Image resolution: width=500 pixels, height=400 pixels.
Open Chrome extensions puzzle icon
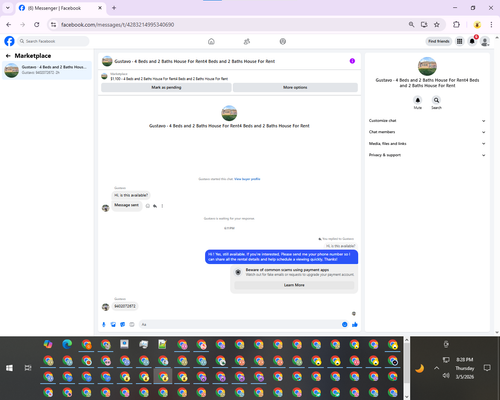(456, 24)
